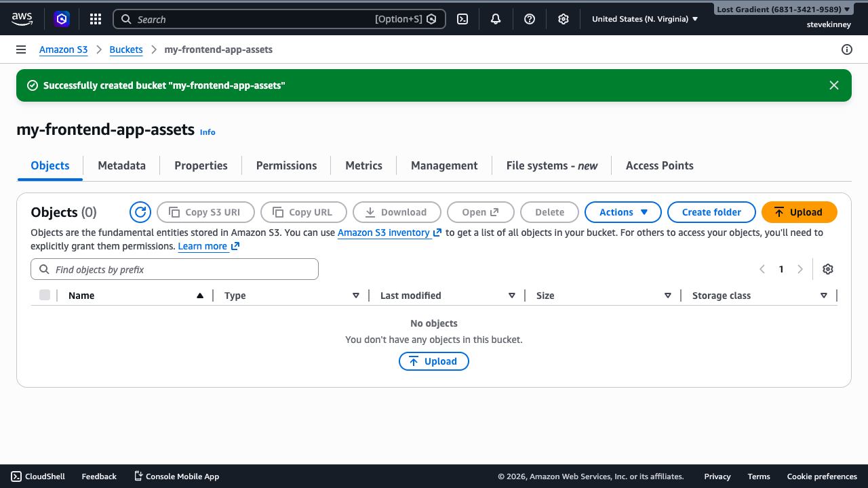Click the orange Upload button
Screen dimensions: 868x488
[799, 212]
